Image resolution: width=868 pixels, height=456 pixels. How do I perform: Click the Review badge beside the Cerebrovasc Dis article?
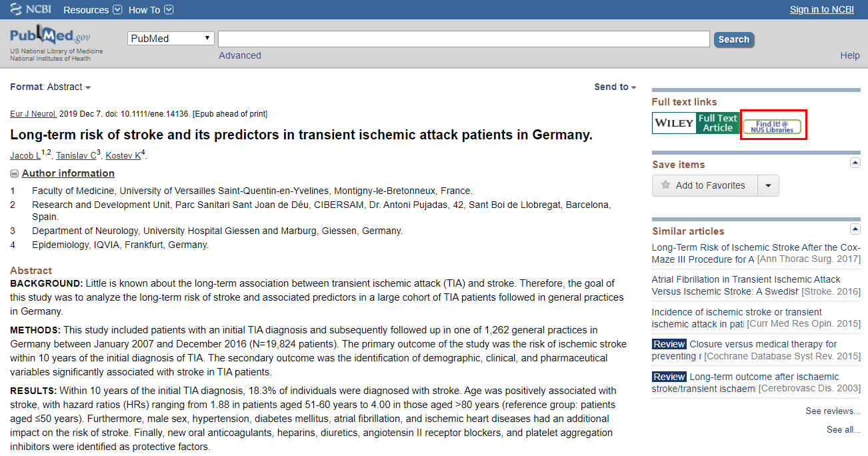(x=669, y=376)
